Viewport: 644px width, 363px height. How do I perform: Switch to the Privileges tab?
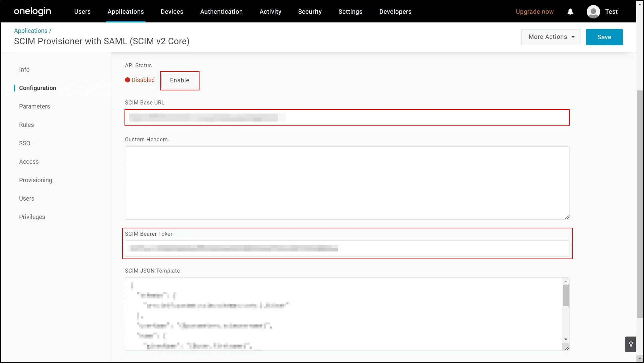(32, 217)
